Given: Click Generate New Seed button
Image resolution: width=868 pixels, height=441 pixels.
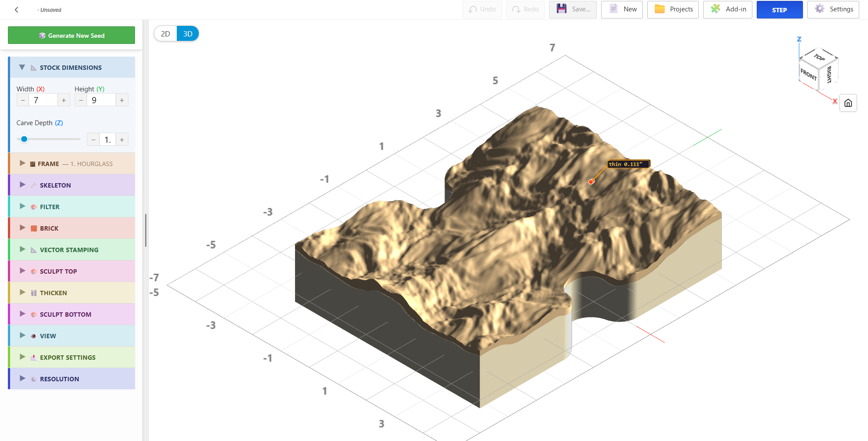Looking at the screenshot, I should pos(71,35).
